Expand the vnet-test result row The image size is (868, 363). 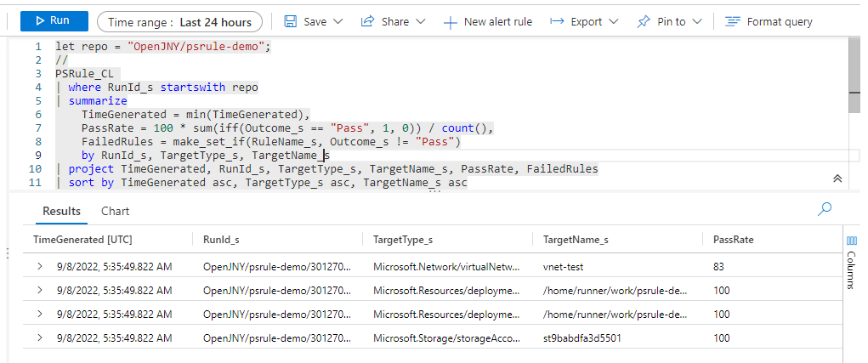click(39, 267)
